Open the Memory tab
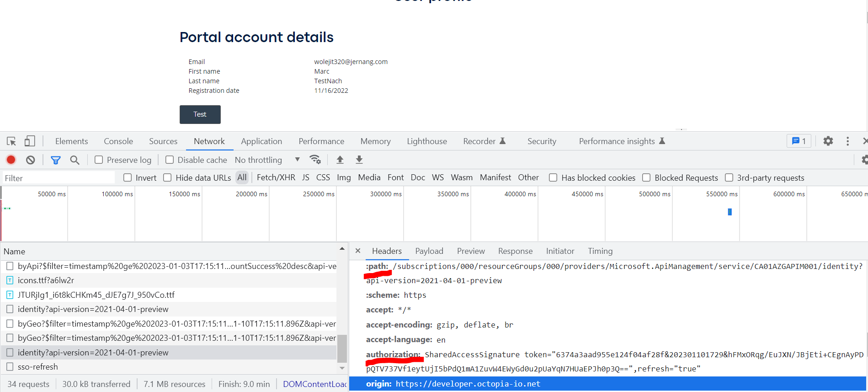This screenshot has width=868, height=392. click(375, 141)
